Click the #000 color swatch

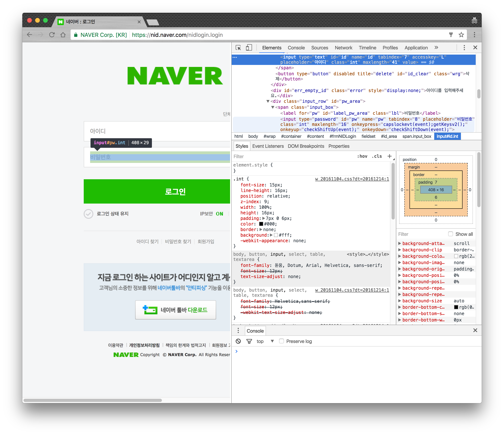(x=261, y=224)
